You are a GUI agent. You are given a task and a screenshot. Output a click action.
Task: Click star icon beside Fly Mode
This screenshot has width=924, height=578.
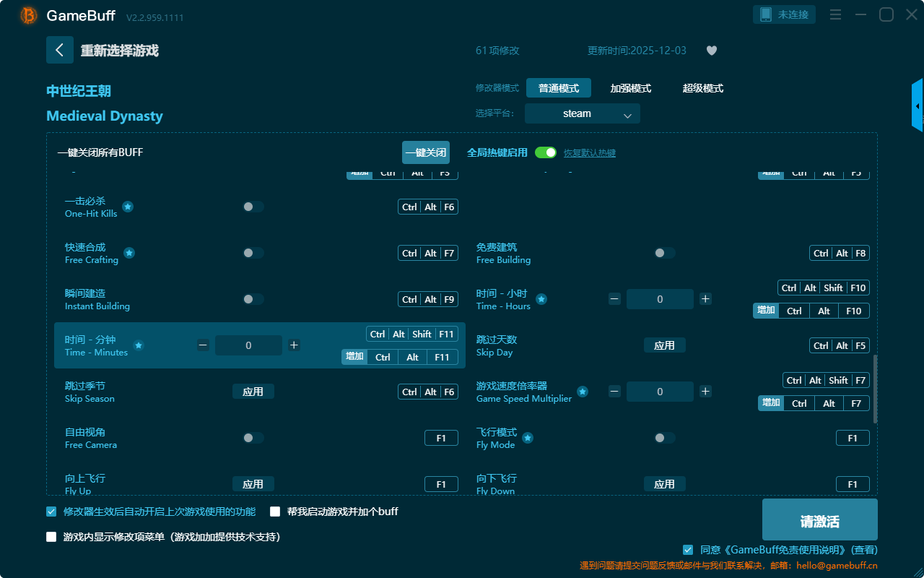point(528,438)
